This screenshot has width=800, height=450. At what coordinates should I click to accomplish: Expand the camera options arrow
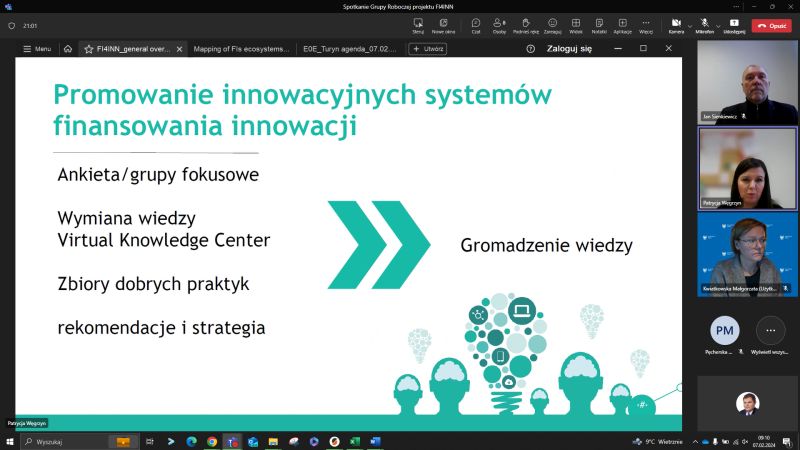690,26
